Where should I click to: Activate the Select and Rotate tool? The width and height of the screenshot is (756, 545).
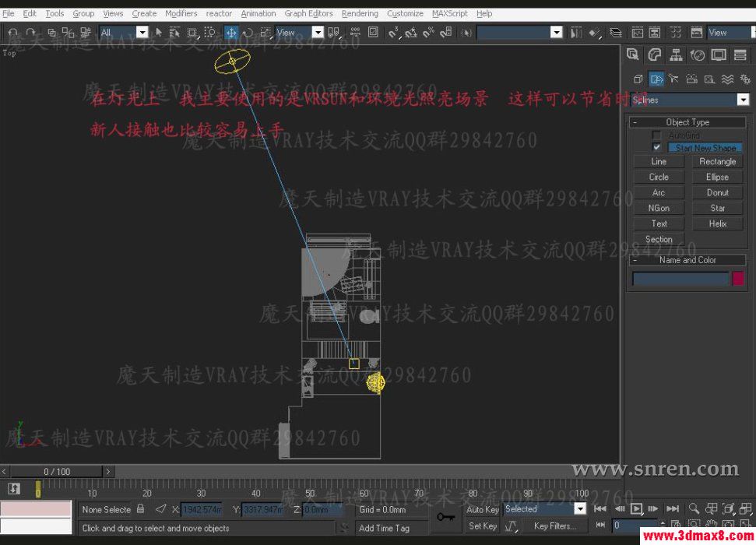pyautogui.click(x=248, y=33)
